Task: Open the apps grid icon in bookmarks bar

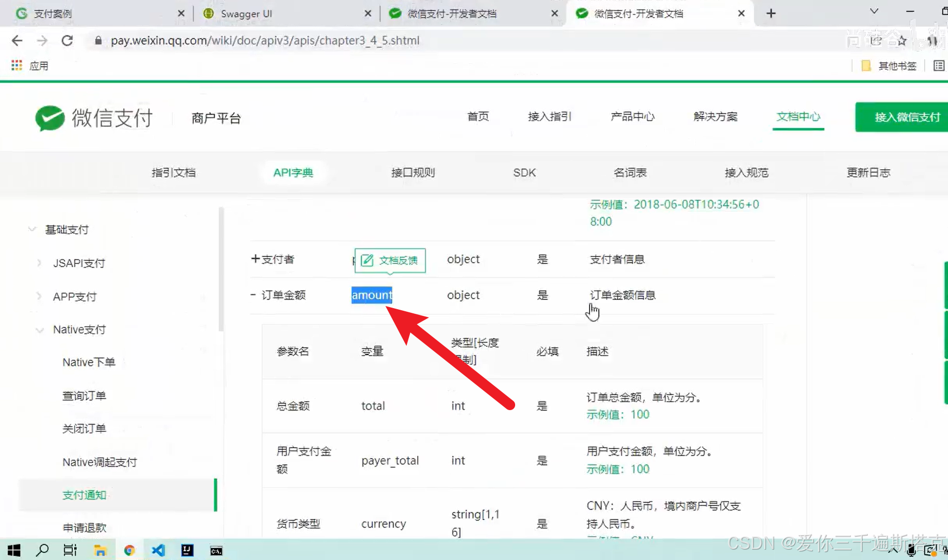Action: tap(17, 66)
